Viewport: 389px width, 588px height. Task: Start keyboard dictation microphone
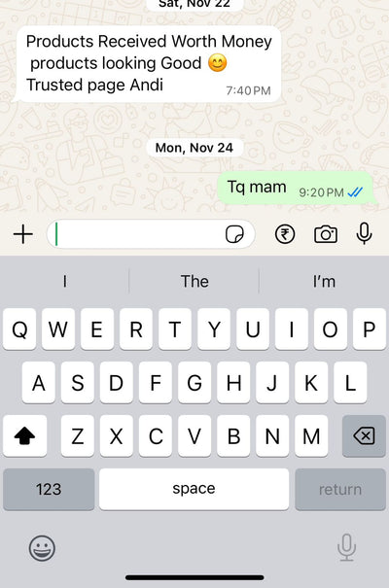[346, 547]
